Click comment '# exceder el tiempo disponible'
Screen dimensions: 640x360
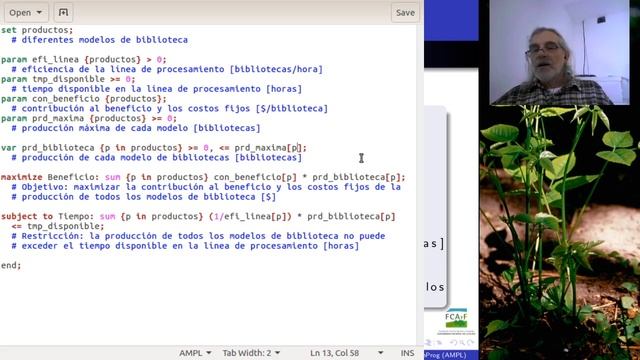tap(185, 246)
